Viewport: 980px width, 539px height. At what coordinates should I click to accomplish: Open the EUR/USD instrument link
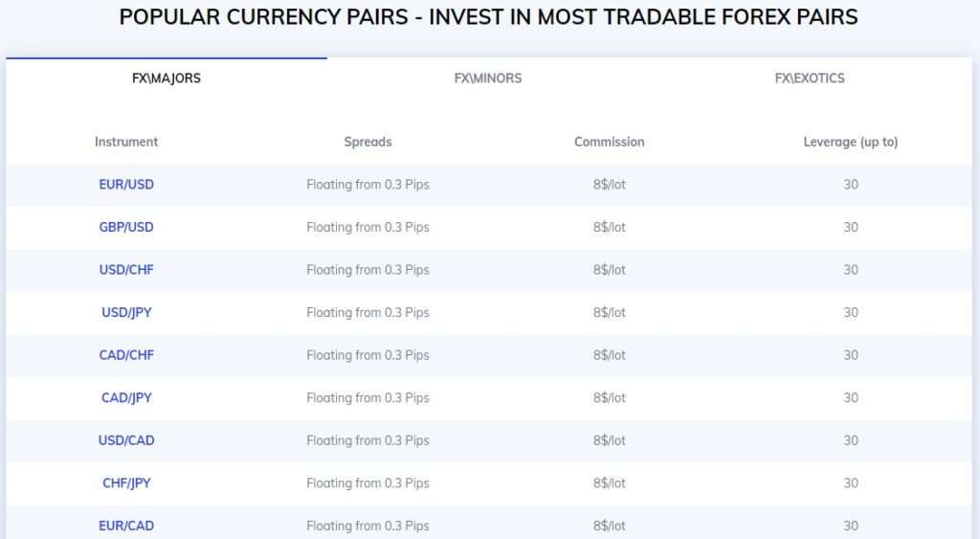tap(126, 185)
